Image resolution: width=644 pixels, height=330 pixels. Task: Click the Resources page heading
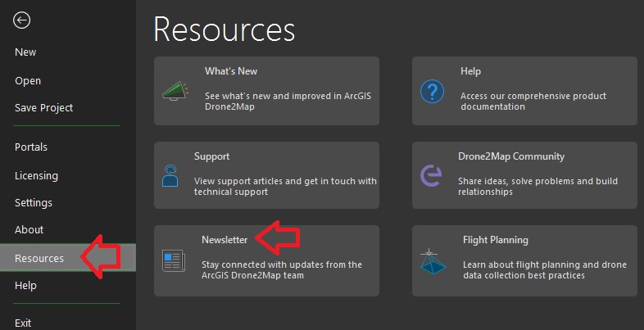click(224, 29)
